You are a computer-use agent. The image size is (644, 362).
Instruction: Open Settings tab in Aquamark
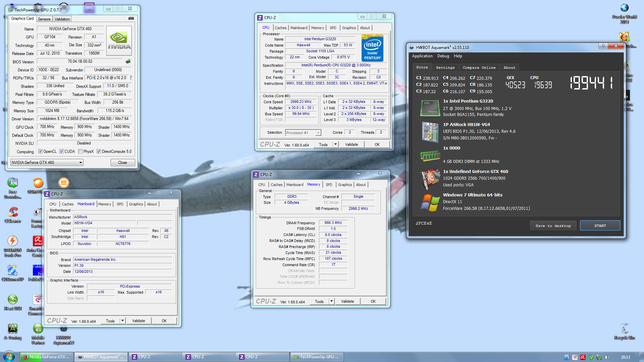coord(445,67)
